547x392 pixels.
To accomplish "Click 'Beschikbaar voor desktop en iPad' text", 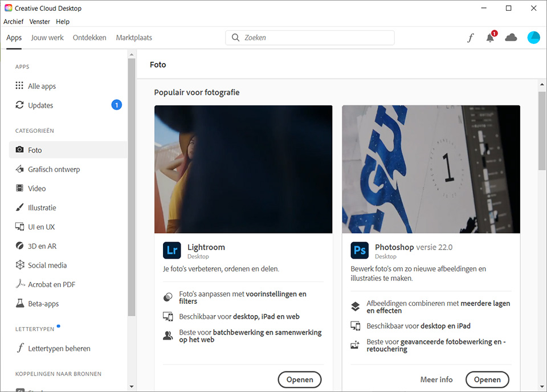I will pos(418,326).
